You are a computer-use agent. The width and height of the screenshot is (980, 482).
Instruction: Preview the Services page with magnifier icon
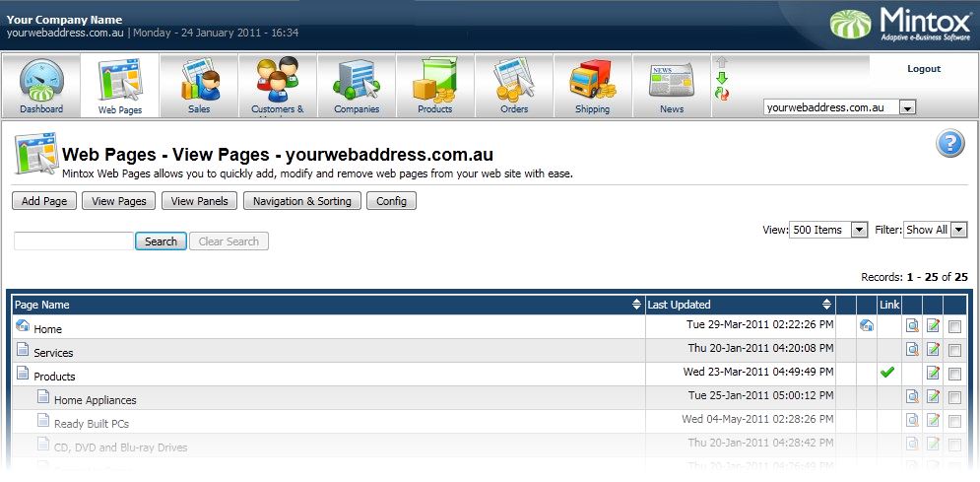click(912, 350)
